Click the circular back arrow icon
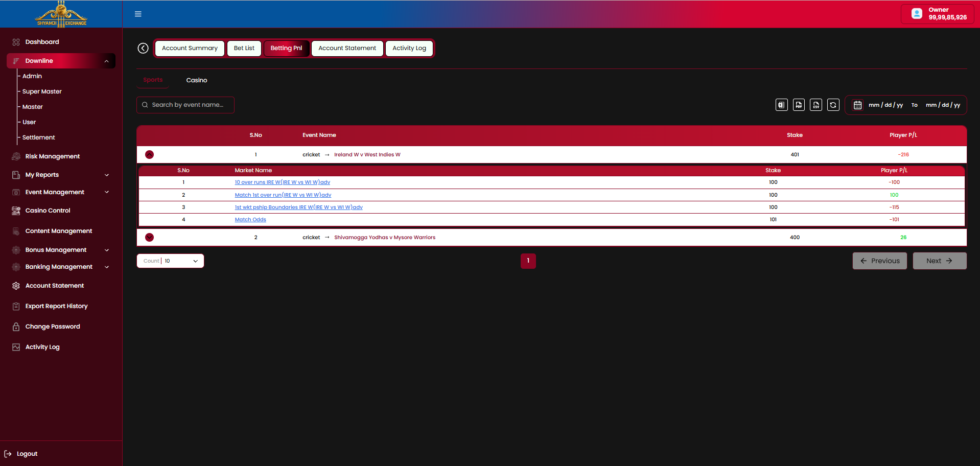980x466 pixels. (x=143, y=48)
